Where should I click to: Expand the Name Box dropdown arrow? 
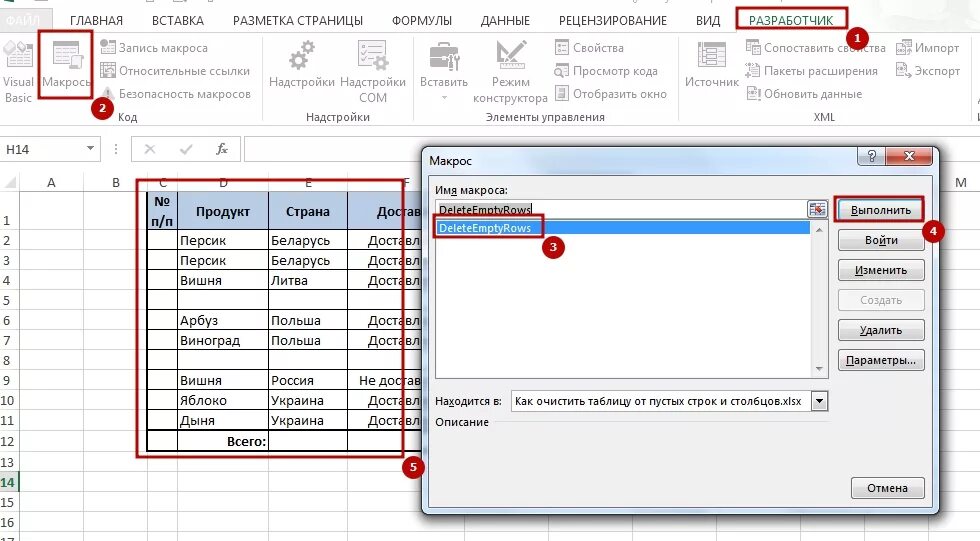tap(90, 149)
